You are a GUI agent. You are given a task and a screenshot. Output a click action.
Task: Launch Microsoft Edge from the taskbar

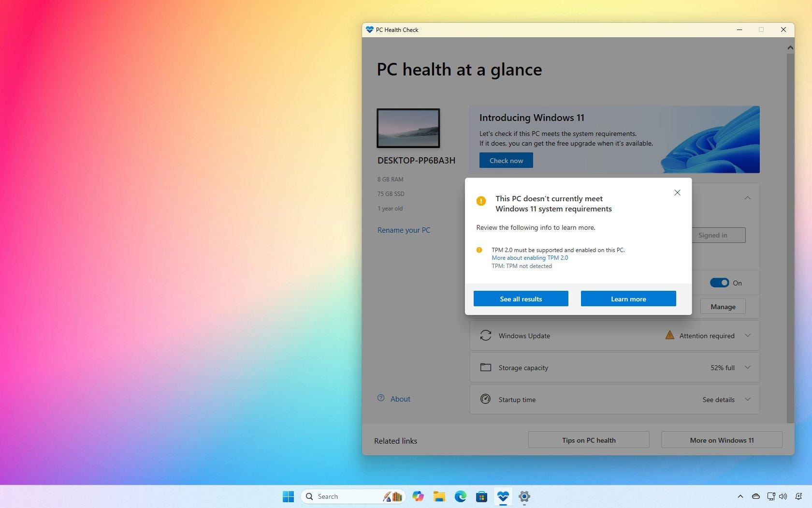click(460, 496)
